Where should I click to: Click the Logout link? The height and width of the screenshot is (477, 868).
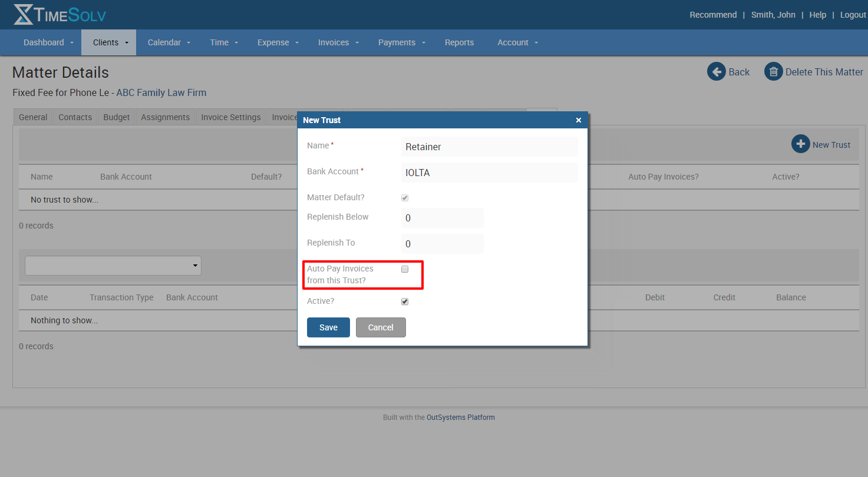point(852,15)
